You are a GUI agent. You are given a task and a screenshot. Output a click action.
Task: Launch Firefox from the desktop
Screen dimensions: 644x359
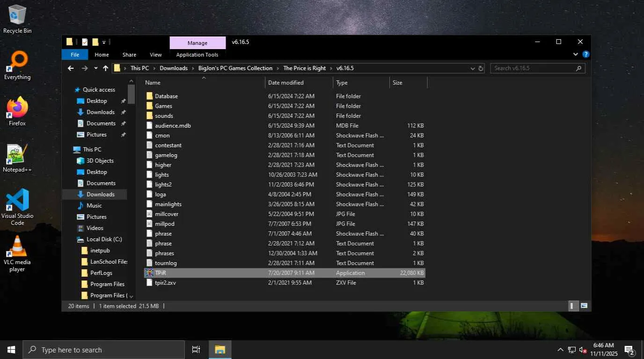17,112
